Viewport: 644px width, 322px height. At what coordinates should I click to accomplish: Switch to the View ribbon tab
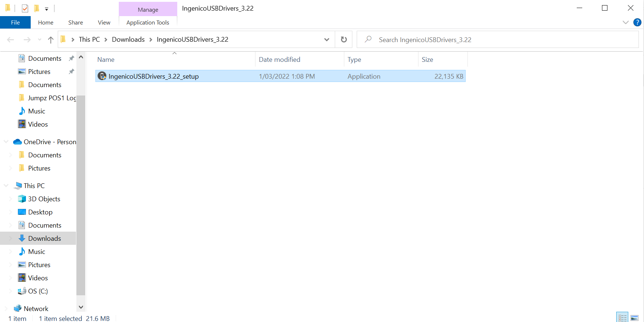click(104, 22)
